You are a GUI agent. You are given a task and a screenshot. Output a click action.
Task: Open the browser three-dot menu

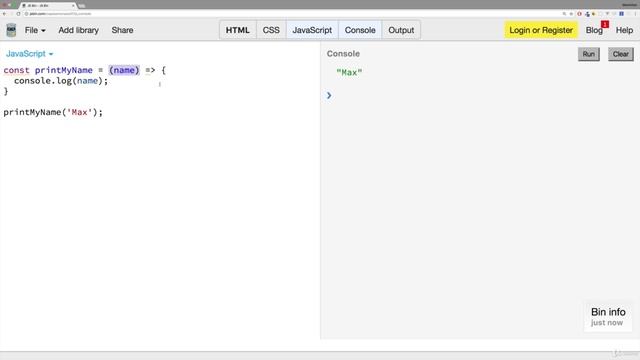[x=635, y=14]
